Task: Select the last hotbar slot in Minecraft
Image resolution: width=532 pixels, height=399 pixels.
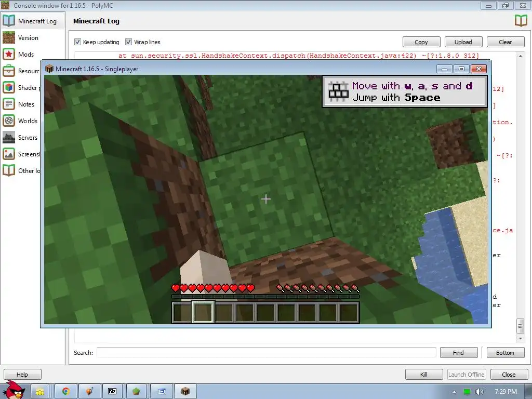Action: [x=349, y=312]
